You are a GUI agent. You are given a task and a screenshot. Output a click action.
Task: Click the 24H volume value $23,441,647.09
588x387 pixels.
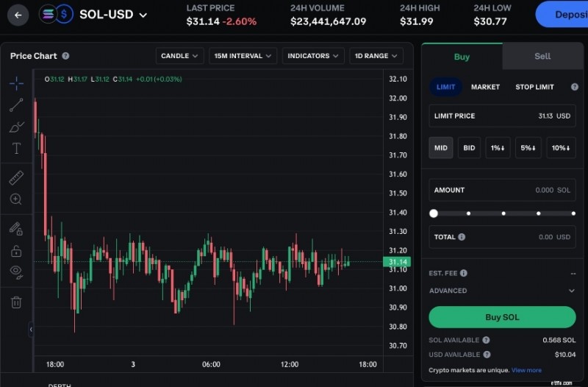(328, 21)
